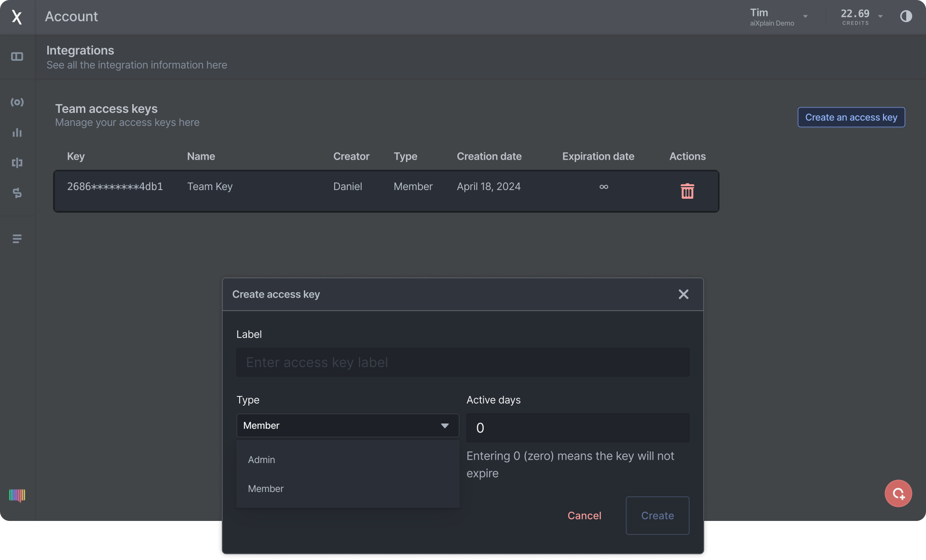Expand the Tim account dropdown menu
Viewport: 926px width, 560px height.
tap(804, 16)
